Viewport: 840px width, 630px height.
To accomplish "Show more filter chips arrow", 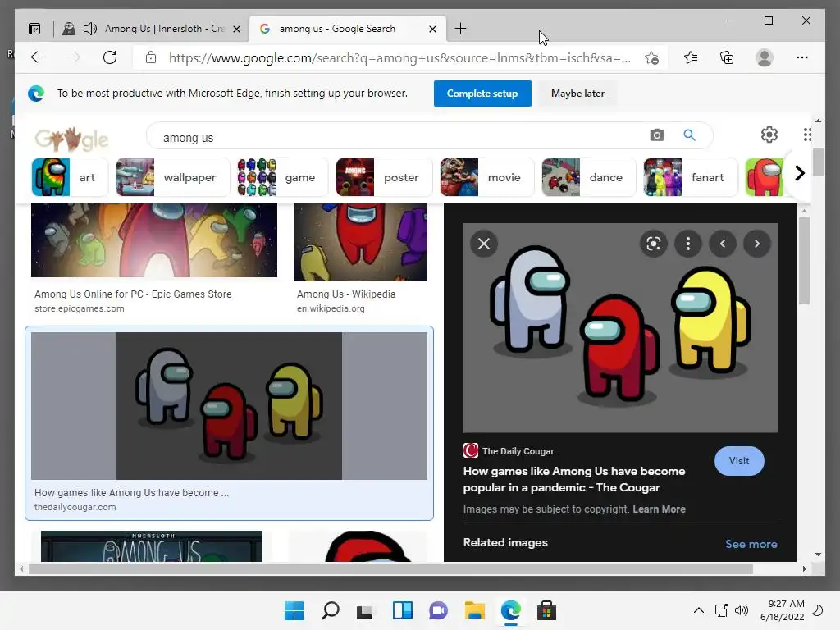I will [x=799, y=173].
